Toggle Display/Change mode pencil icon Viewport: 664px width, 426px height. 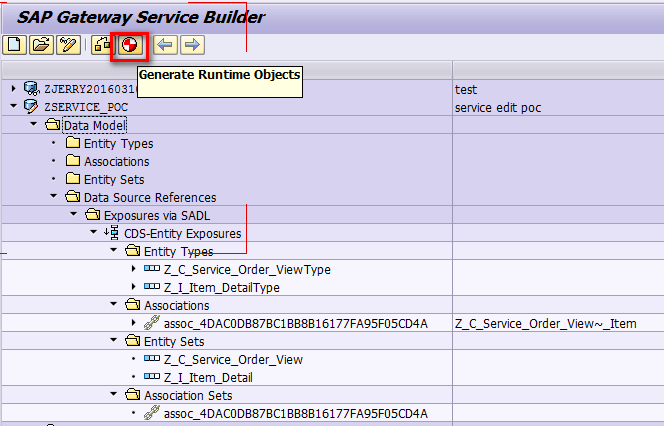point(68,45)
